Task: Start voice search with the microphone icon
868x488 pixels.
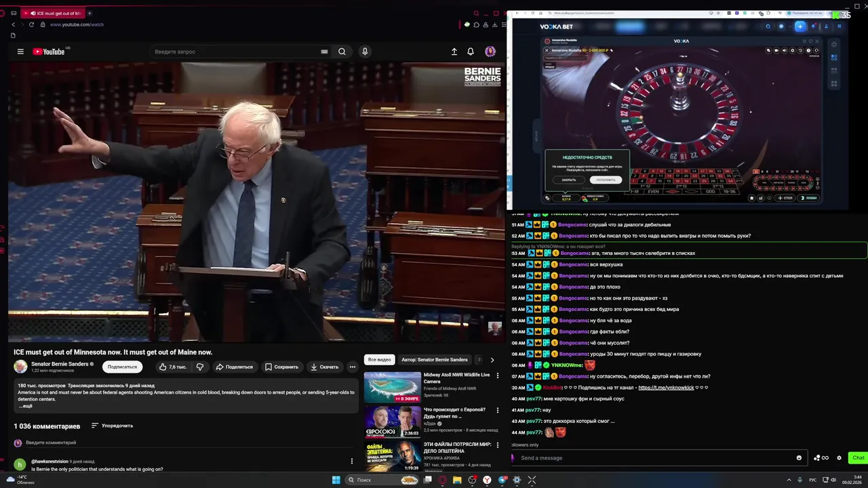Action: [365, 52]
